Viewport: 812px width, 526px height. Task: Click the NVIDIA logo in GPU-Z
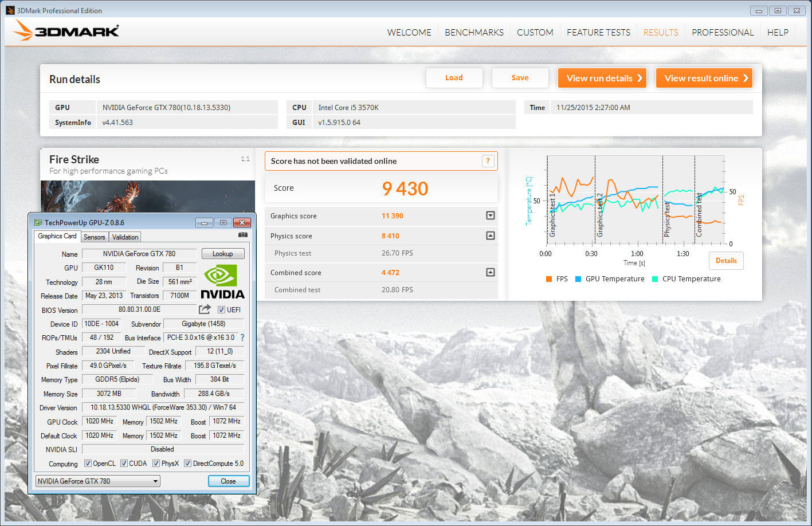222,282
